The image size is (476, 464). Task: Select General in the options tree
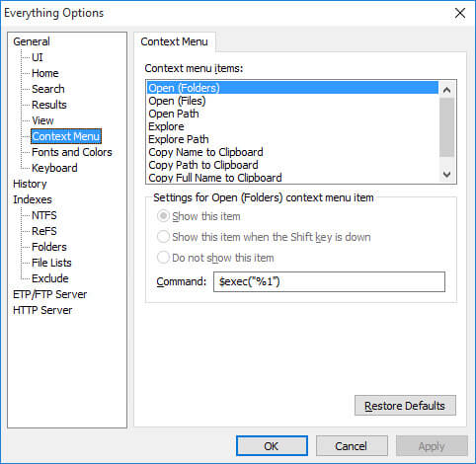[32, 41]
